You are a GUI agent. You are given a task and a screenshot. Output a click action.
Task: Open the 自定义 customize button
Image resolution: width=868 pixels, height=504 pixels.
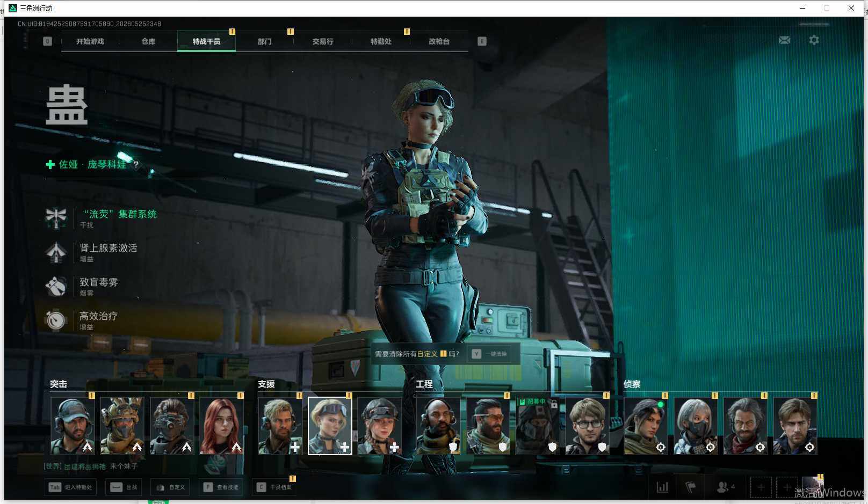pos(170,487)
